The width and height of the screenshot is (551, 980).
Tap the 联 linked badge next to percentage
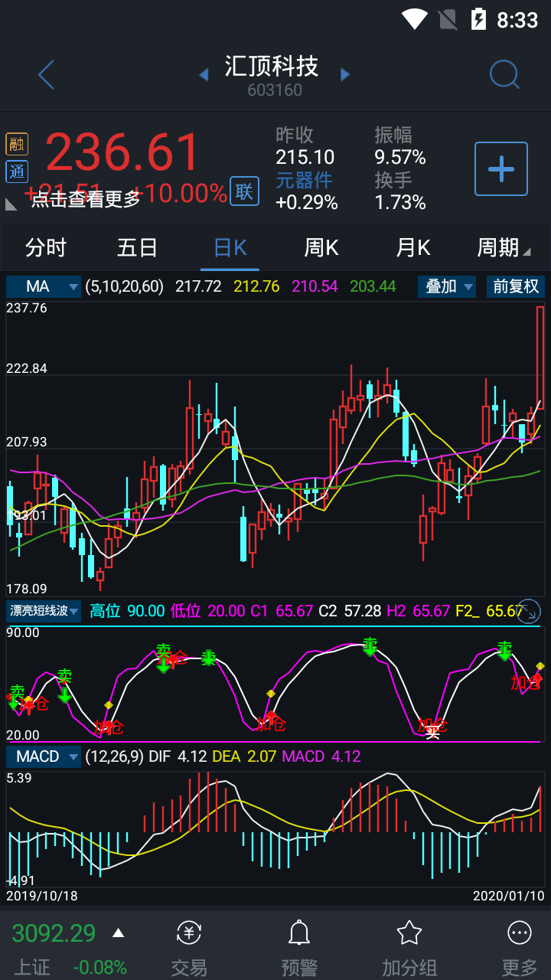(244, 191)
